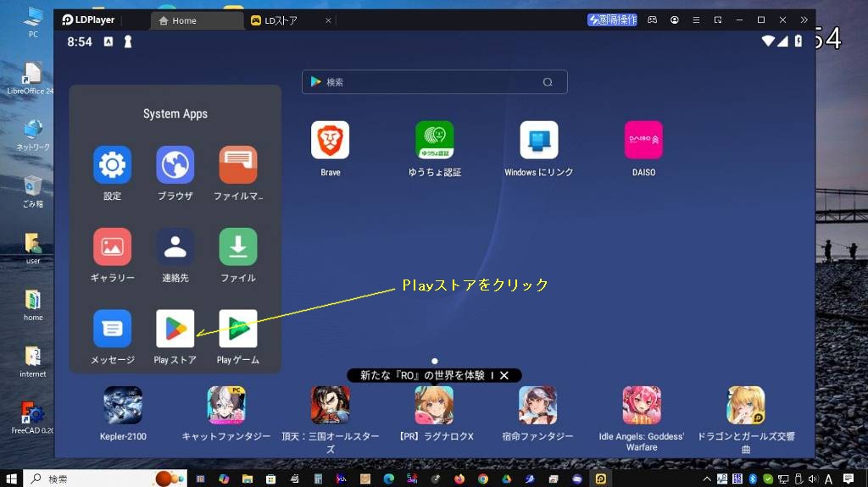
Task: Open the 頂天：三国オールスターズ game
Action: (x=330, y=406)
